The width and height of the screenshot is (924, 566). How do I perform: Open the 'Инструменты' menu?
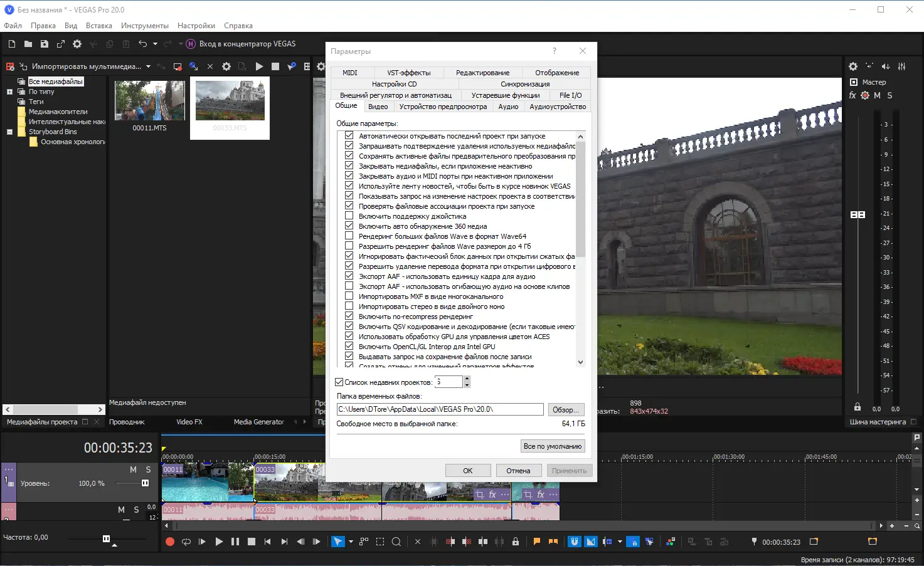(144, 26)
